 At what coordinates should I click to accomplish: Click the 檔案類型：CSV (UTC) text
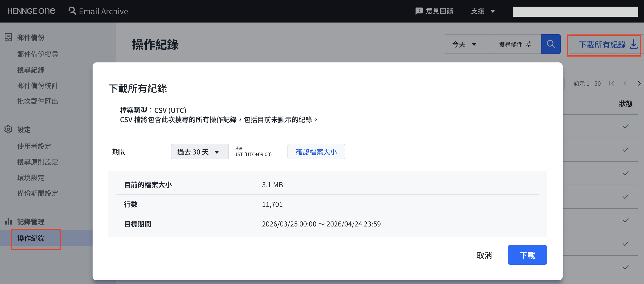[153, 110]
